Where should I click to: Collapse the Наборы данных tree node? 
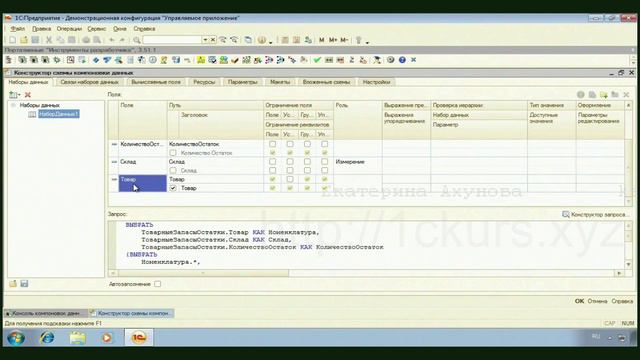pos(13,105)
